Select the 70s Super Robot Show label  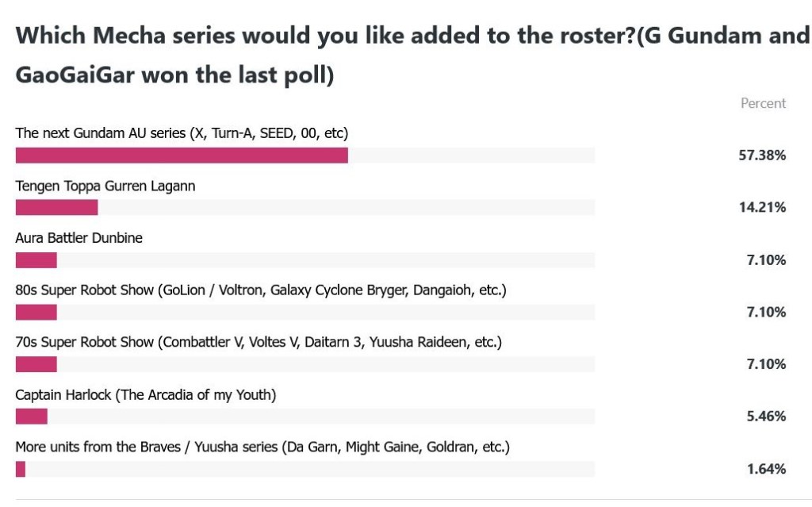259,343
